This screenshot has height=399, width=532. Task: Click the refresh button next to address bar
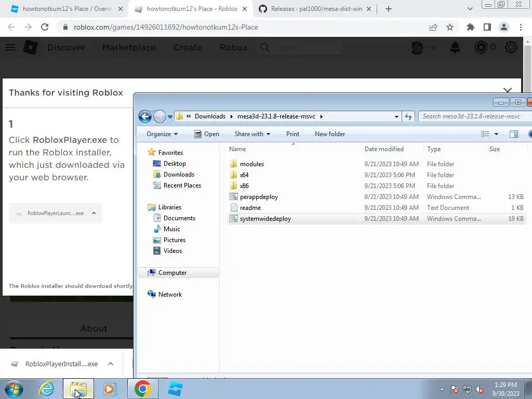tap(408, 116)
